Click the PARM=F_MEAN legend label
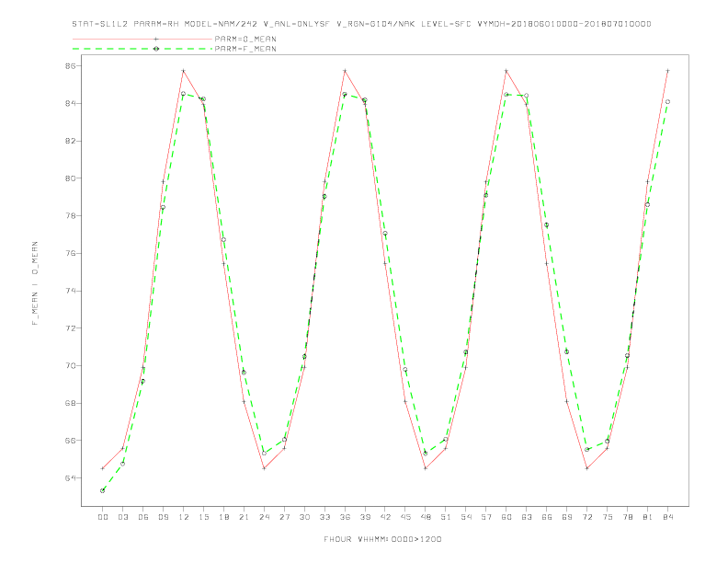 coord(245,49)
